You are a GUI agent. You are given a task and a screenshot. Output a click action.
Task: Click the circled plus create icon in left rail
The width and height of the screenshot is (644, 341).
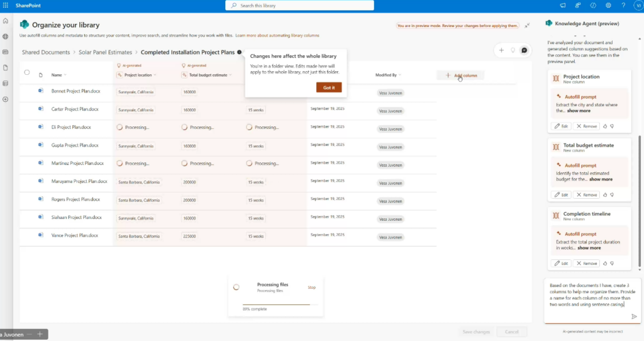5,99
